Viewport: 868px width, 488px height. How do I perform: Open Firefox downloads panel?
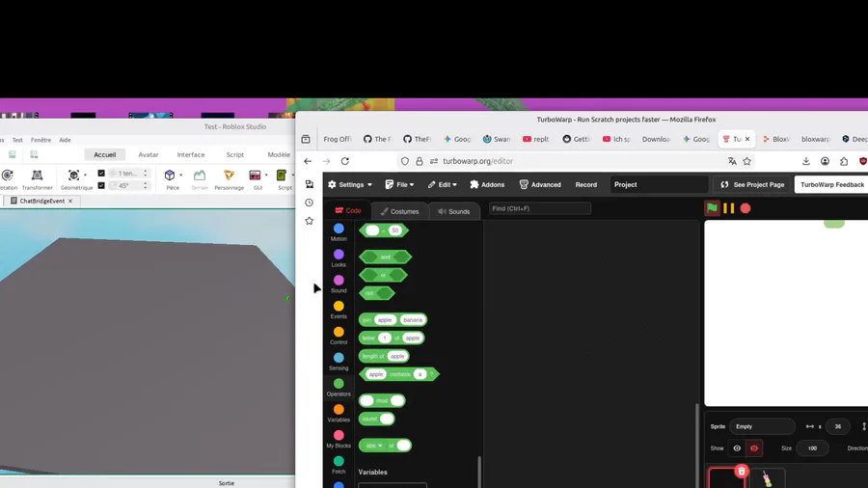pyautogui.click(x=806, y=161)
